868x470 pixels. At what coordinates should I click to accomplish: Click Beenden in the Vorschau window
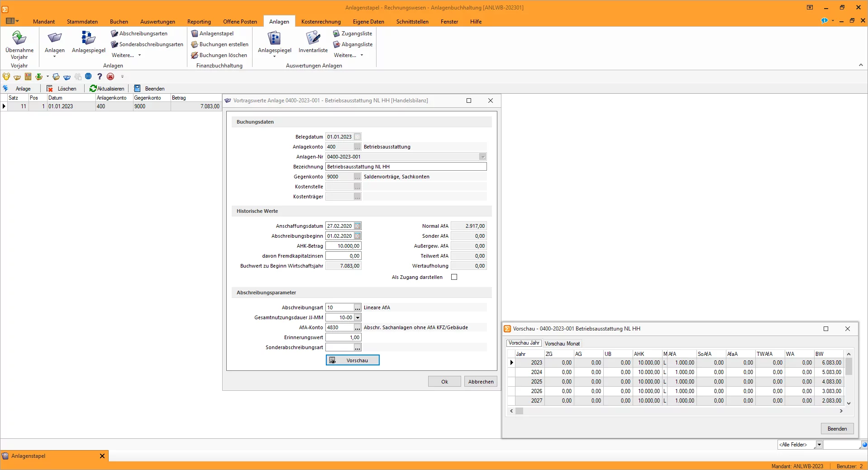[x=837, y=429]
